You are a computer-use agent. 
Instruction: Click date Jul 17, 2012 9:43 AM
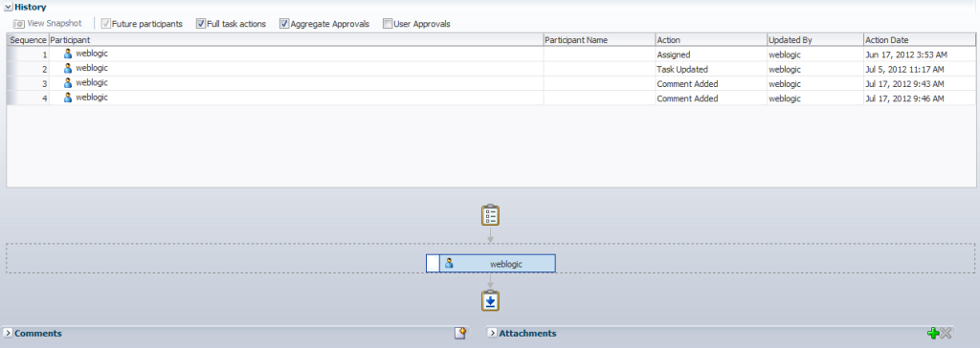pyautogui.click(x=904, y=84)
